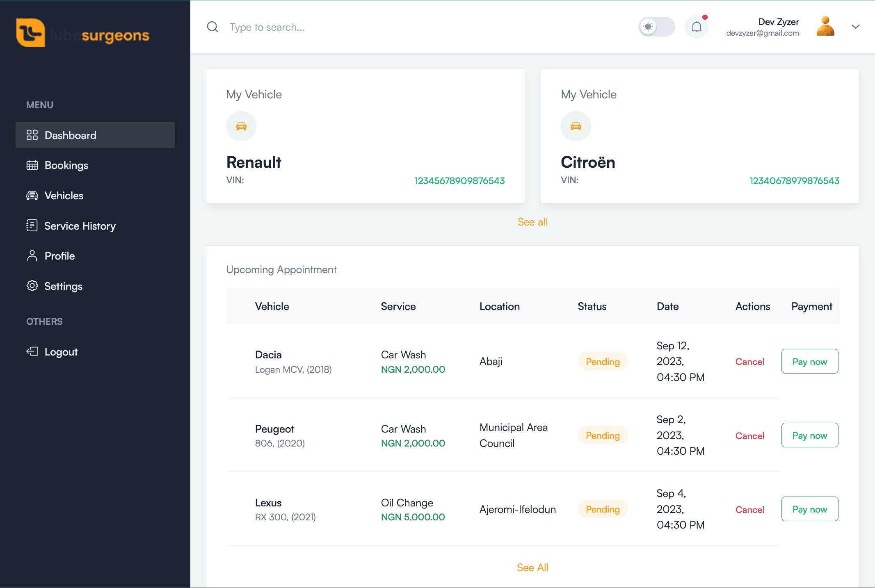Screen dimensions: 875x588
Task: Pay now for the Dacia Car Wash
Action: (810, 361)
